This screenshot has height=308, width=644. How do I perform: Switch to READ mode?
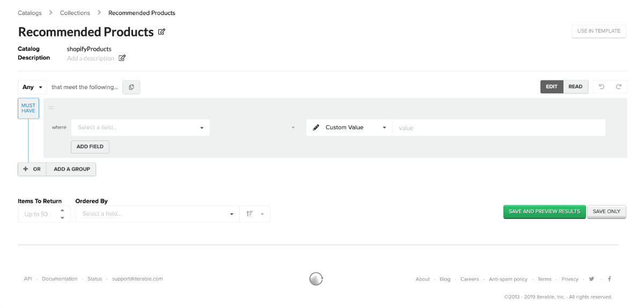pos(575,87)
